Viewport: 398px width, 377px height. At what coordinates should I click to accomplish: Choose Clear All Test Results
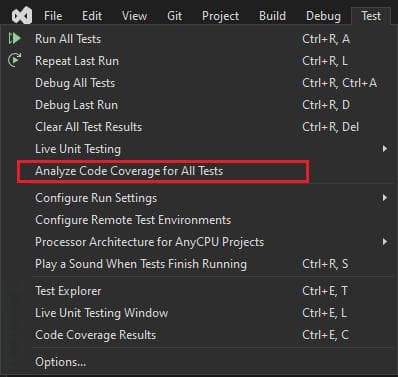(89, 127)
